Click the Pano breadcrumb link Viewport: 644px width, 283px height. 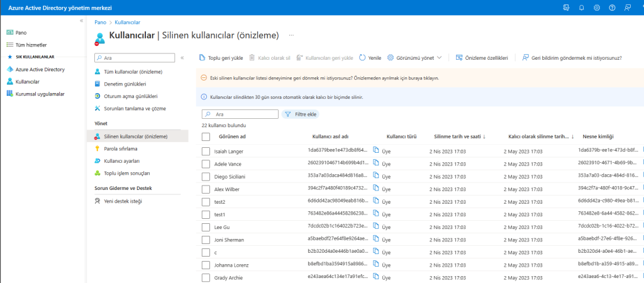click(99, 22)
